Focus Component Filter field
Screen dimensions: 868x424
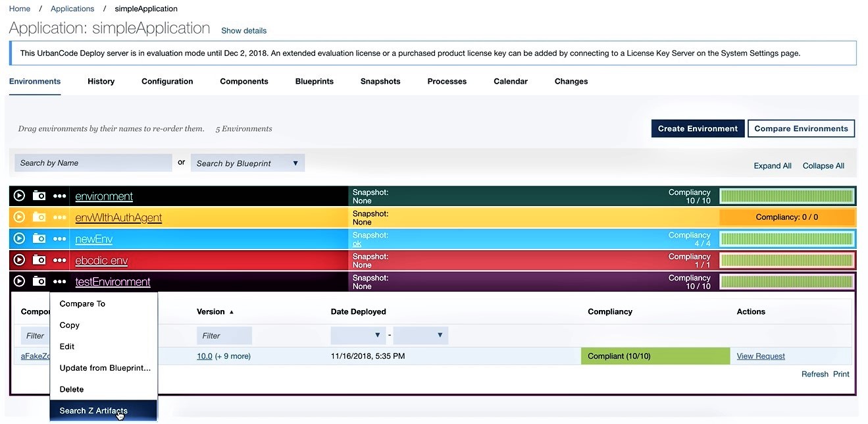pos(35,335)
